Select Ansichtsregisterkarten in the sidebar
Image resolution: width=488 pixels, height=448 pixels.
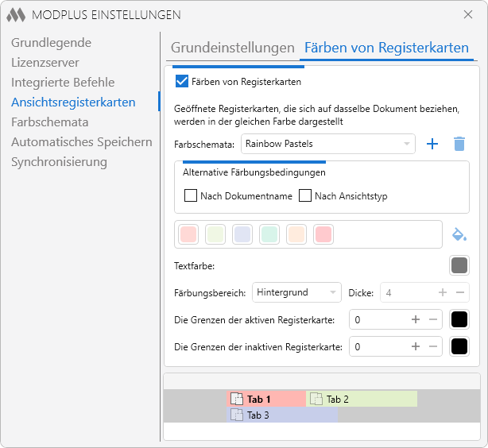point(73,102)
